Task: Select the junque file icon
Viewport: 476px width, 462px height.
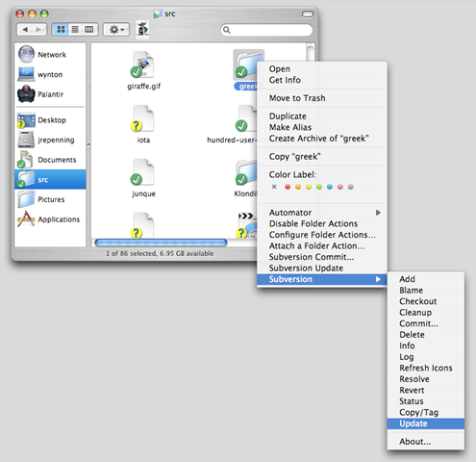Action: tap(143, 172)
